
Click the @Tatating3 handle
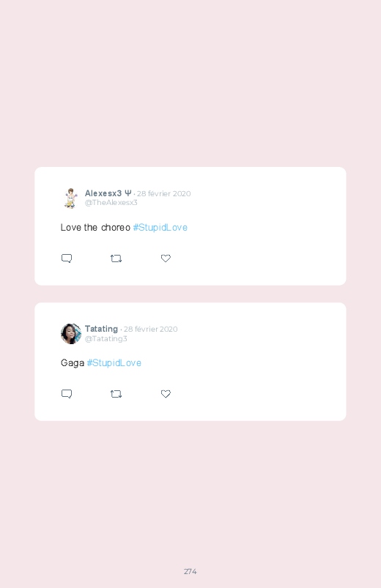click(106, 338)
